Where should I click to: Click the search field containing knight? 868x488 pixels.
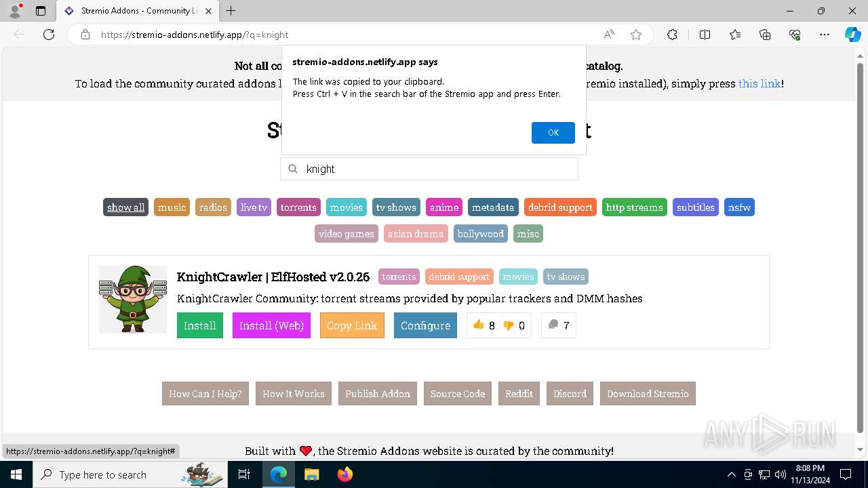click(429, 169)
